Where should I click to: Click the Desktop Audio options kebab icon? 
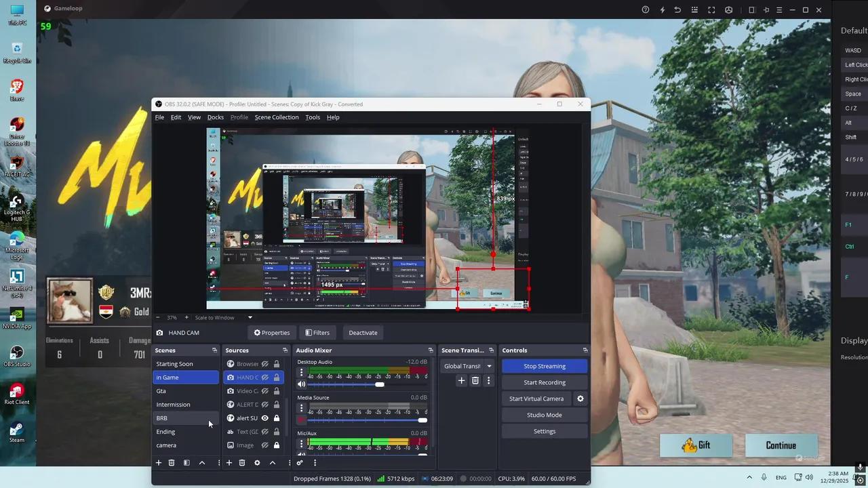pos(302,372)
